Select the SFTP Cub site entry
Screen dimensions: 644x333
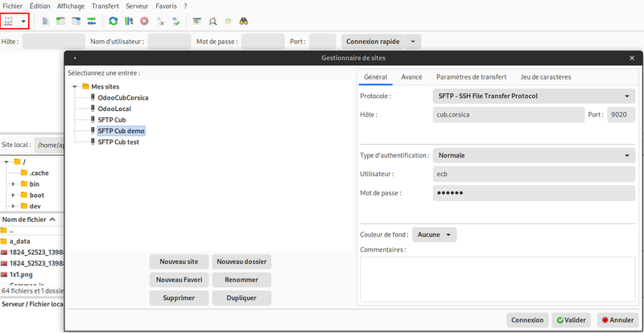pyautogui.click(x=112, y=120)
